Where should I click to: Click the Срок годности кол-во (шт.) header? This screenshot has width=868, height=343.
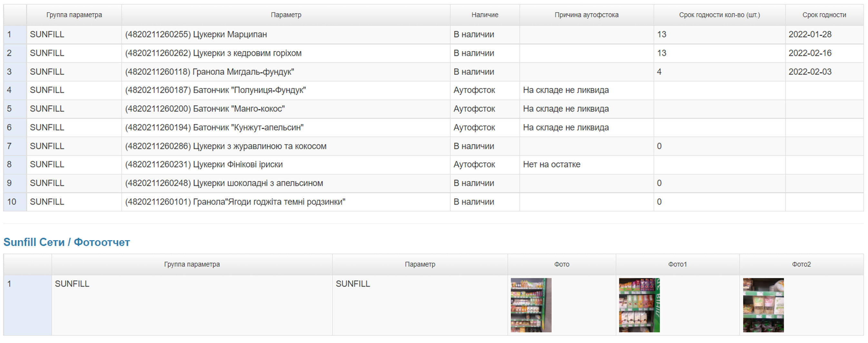pyautogui.click(x=719, y=15)
